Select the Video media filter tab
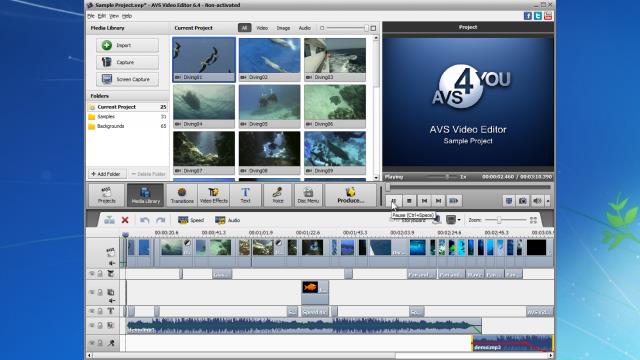The height and width of the screenshot is (360, 640). click(262, 28)
